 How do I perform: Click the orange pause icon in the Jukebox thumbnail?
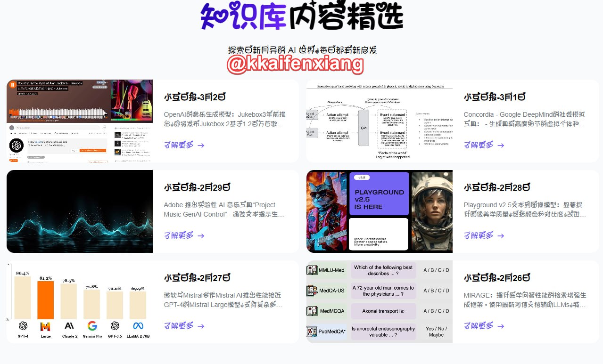(12, 85)
